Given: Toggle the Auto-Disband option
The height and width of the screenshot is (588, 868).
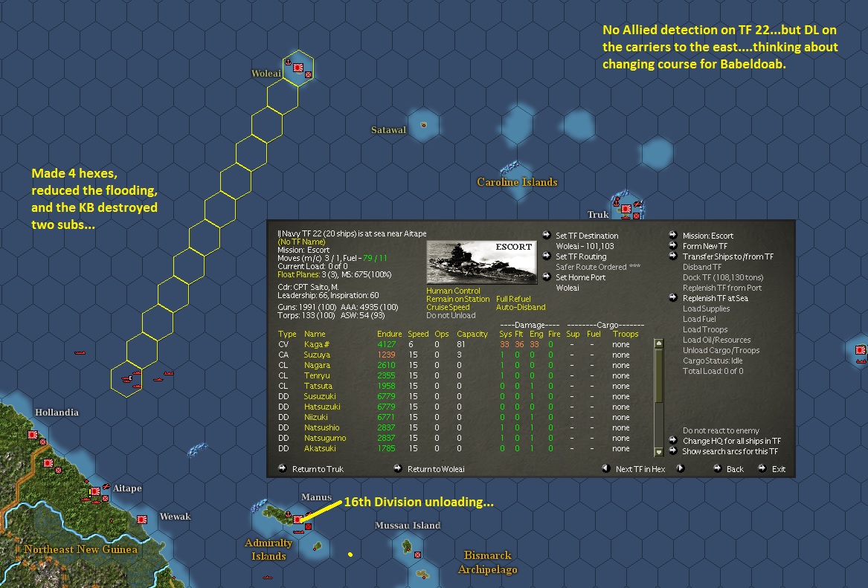Looking at the screenshot, I should (521, 307).
